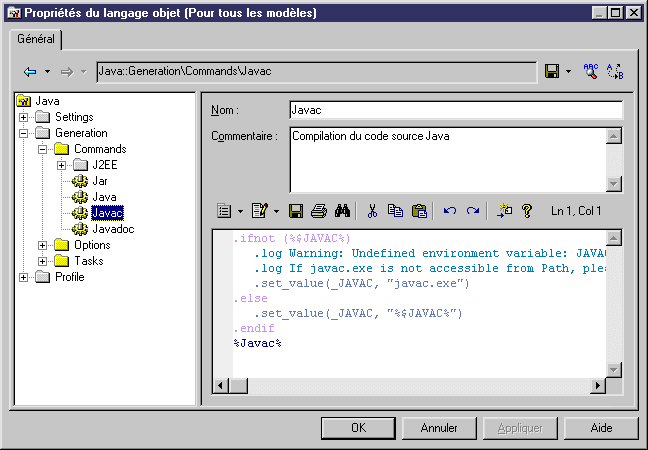Viewport: 648px width, 450px height.
Task: Click the A-to-B replace icon
Action: point(615,71)
